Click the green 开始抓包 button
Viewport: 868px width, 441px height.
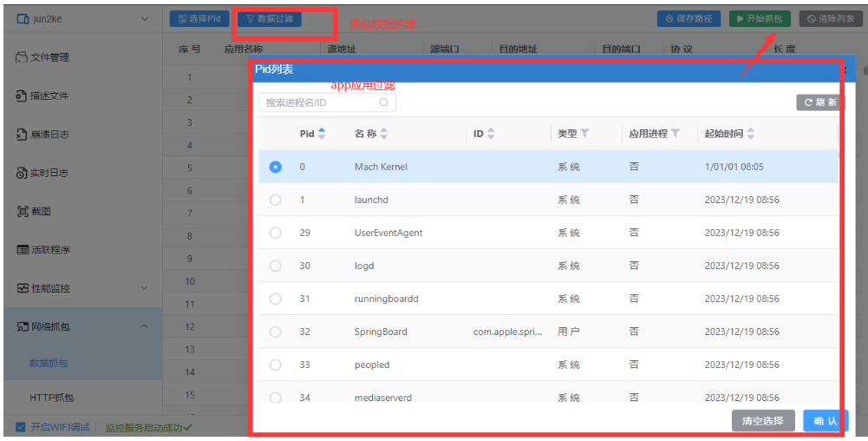pyautogui.click(x=760, y=19)
